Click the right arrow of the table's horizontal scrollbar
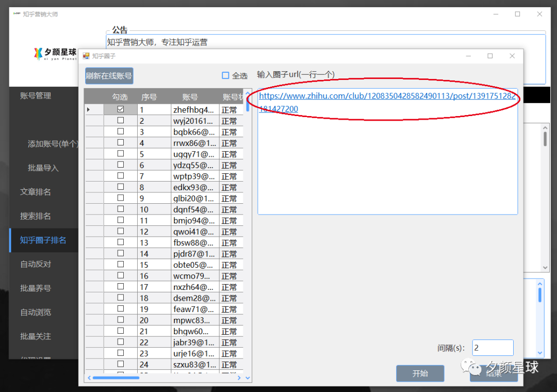The image size is (557, 392). (x=239, y=378)
